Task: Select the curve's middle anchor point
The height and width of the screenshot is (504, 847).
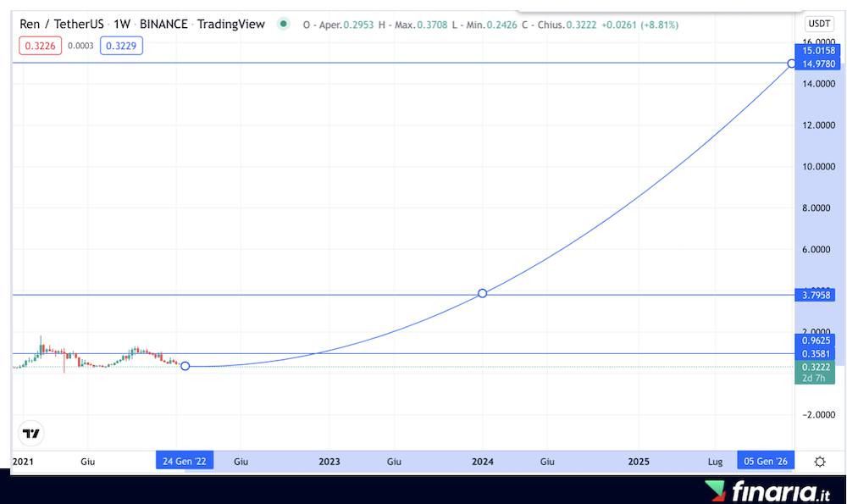Action: [x=482, y=293]
